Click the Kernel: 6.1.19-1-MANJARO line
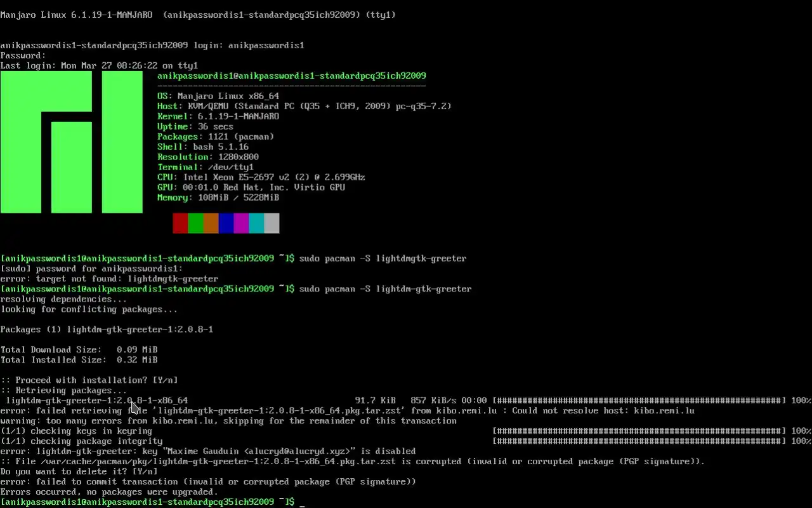The image size is (812, 508). pos(218,116)
